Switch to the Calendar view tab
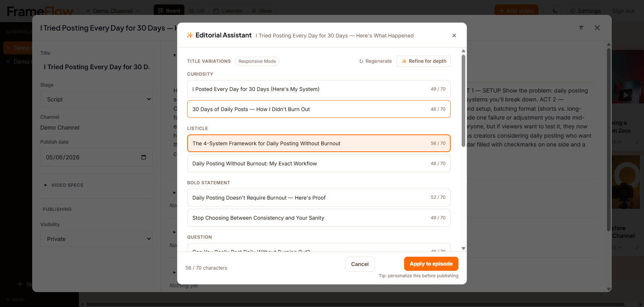 coord(228,11)
